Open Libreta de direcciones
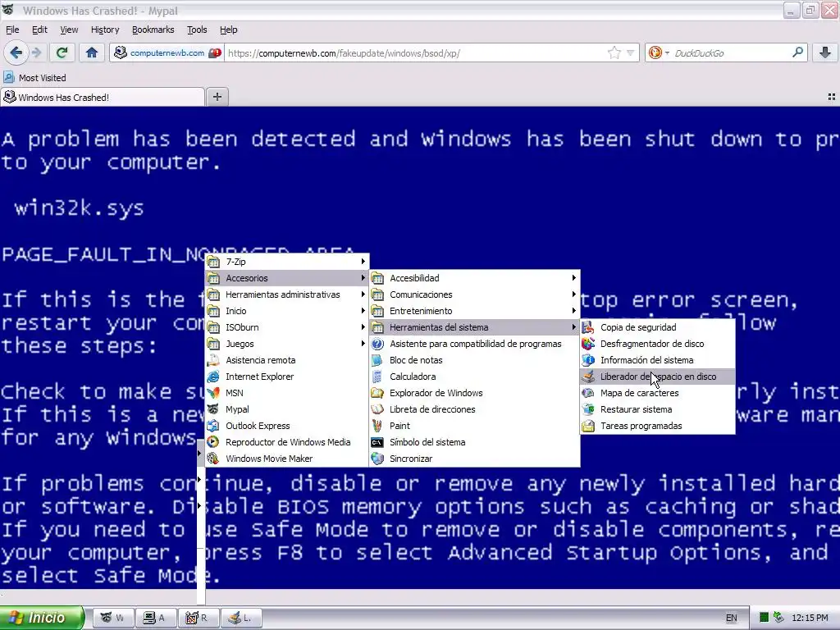This screenshot has height=630, width=840. (x=475, y=409)
